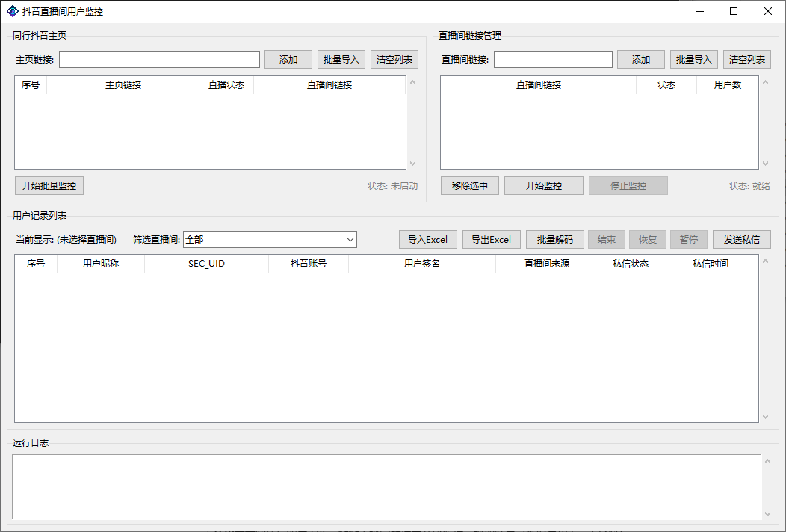
Task: Click the 抖音账号 column header
Action: (309, 264)
